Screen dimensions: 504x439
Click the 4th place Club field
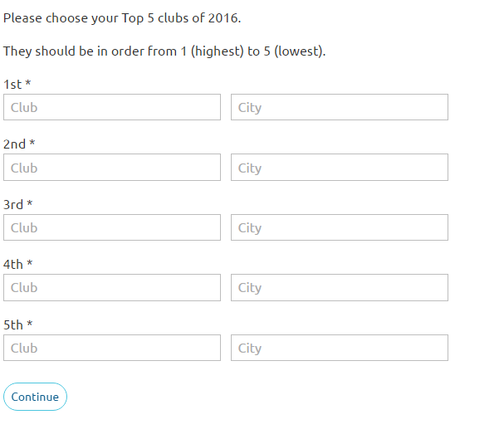click(x=112, y=288)
